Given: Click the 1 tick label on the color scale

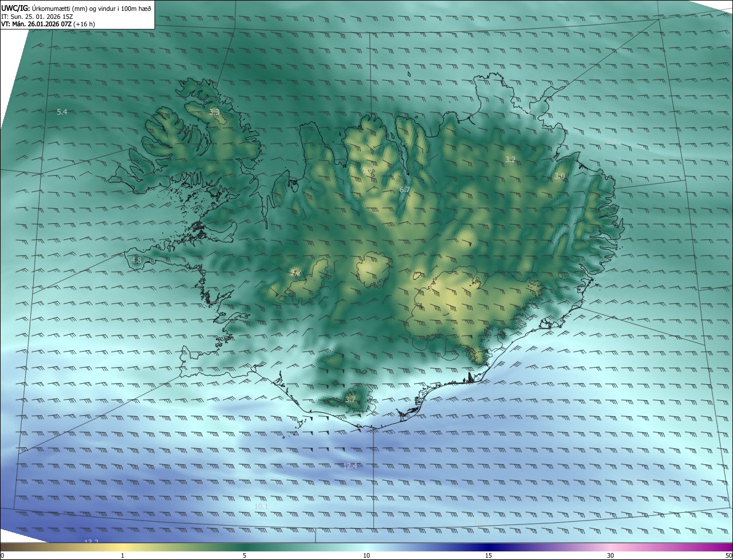Looking at the screenshot, I should tap(123, 555).
